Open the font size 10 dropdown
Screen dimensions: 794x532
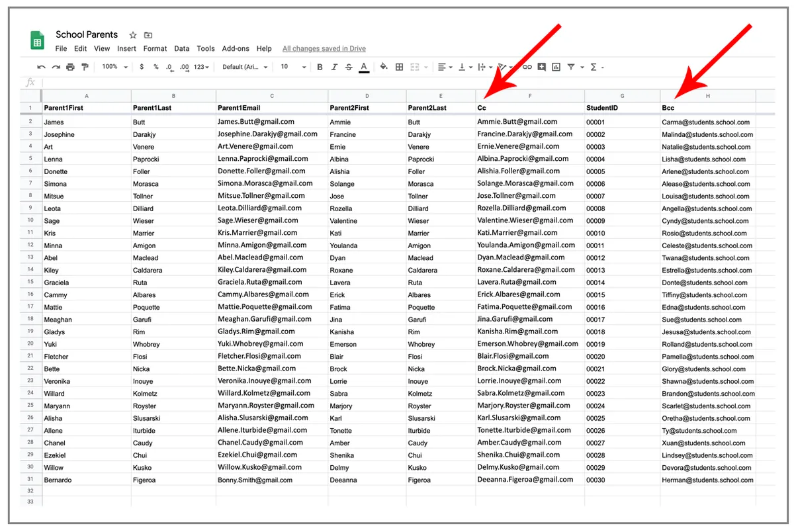[293, 67]
